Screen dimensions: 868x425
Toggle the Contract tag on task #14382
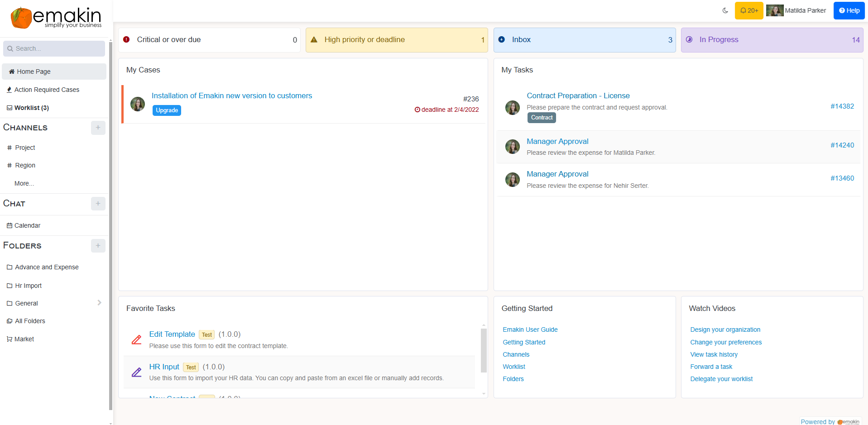541,117
